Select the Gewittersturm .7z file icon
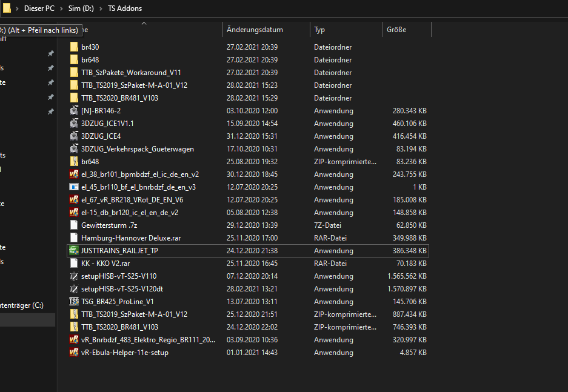The height and width of the screenshot is (392, 568). click(x=74, y=225)
